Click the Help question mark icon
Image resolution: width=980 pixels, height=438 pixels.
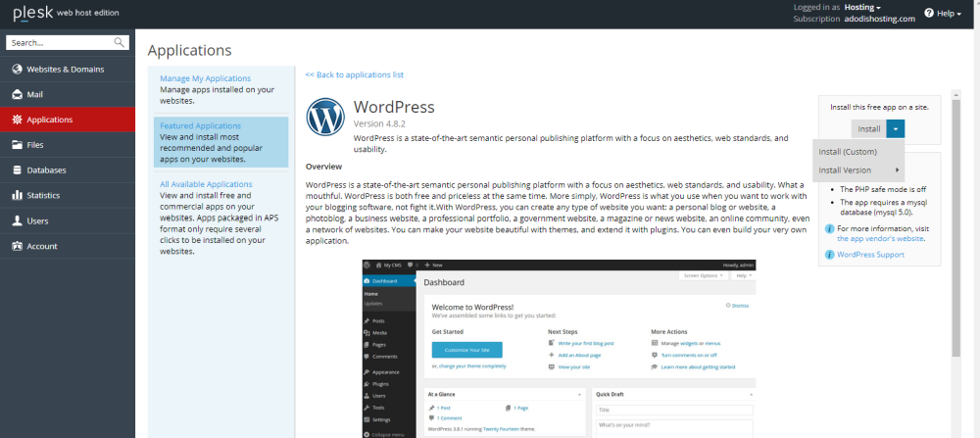(929, 13)
